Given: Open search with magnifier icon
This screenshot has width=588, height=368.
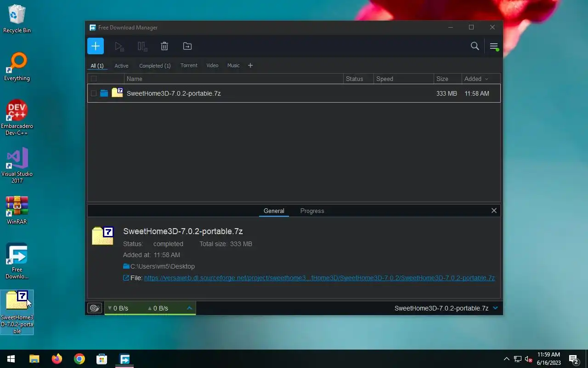Looking at the screenshot, I should (x=475, y=46).
